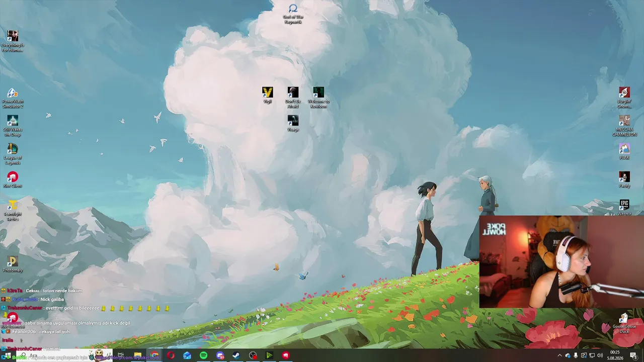Open Task View on the taskbar
644x362 pixels.
[x=121, y=355]
